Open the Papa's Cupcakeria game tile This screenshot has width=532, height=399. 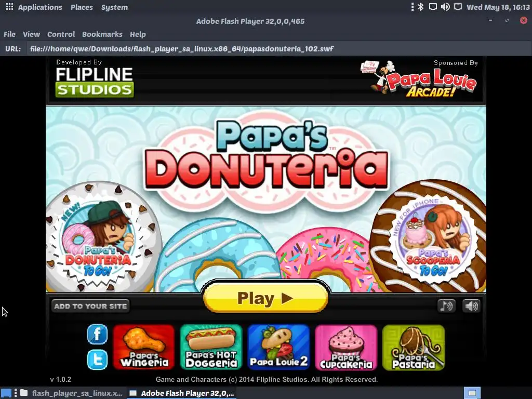(345, 347)
